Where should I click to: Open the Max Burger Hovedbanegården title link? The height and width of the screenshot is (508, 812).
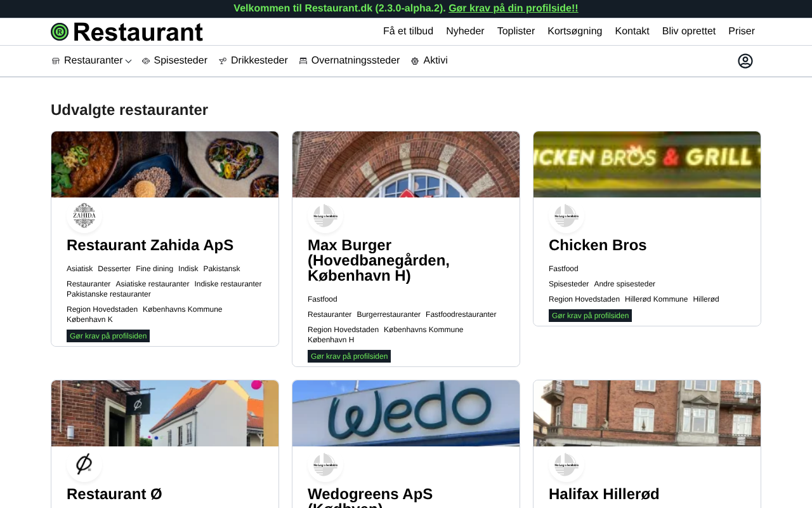click(379, 260)
